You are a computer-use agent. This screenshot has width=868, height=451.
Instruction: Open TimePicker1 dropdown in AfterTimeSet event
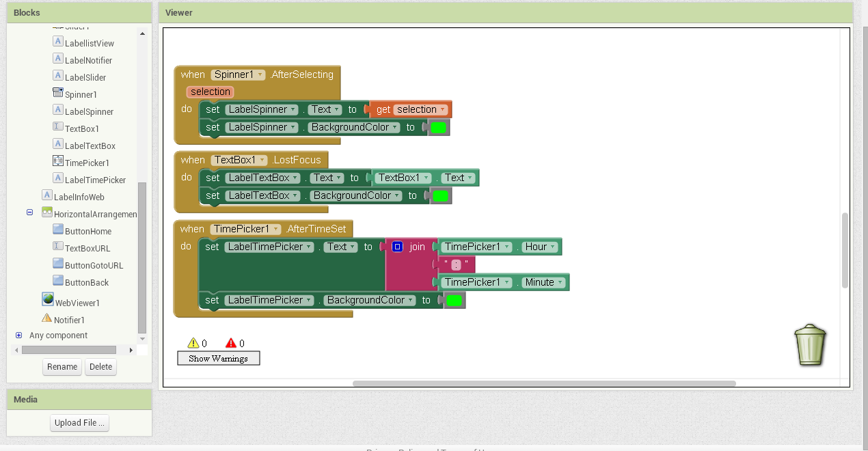(x=246, y=229)
